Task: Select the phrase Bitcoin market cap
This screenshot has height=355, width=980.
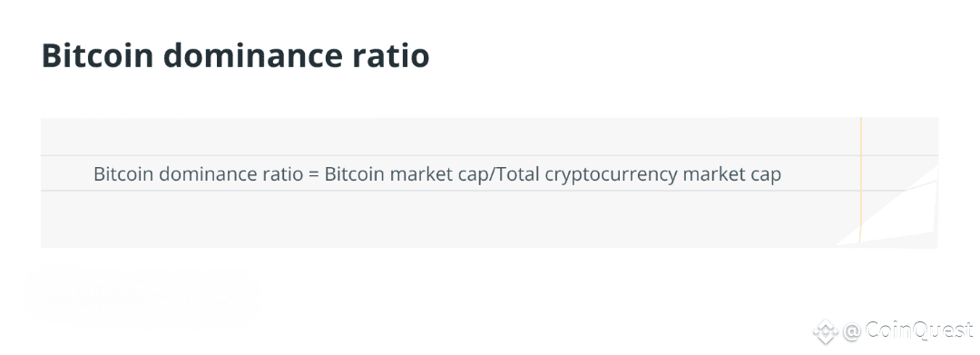Action: pyautogui.click(x=405, y=173)
